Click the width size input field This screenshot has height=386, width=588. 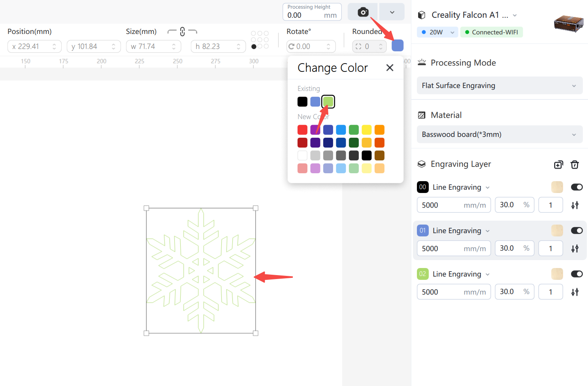coord(153,47)
